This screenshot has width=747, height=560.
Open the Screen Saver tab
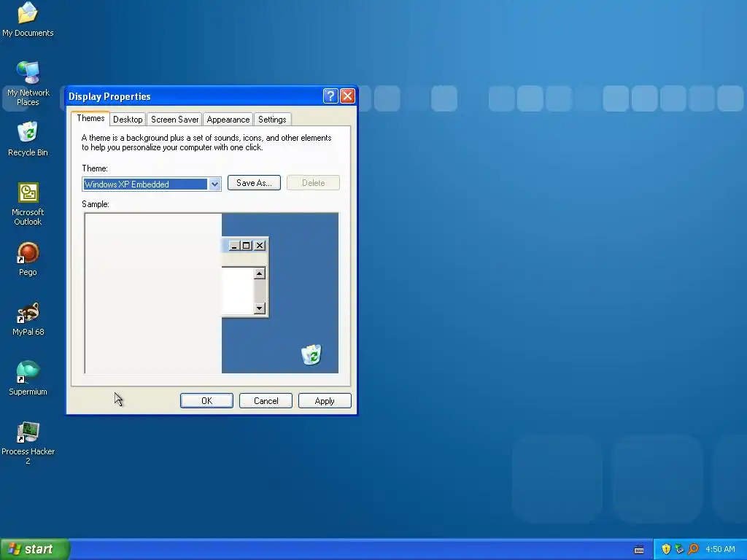point(174,120)
